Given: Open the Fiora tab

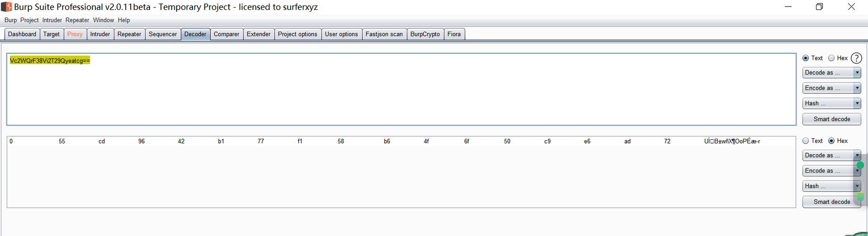Looking at the screenshot, I should tap(454, 34).
